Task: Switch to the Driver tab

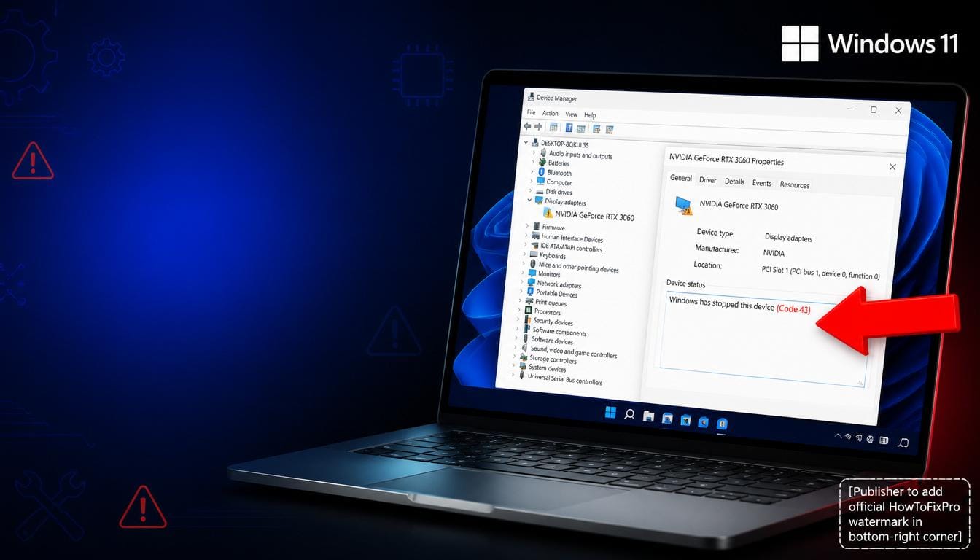Action: 707,180
